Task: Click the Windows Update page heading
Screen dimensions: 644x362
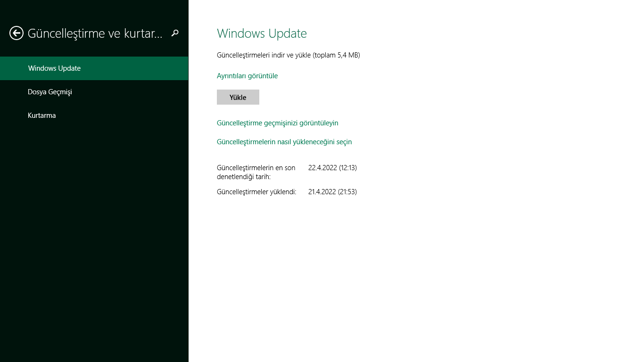Action: point(262,33)
